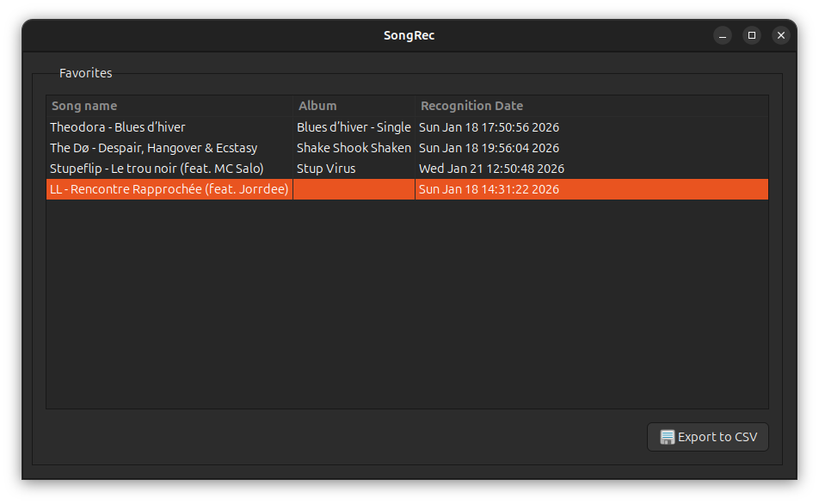
Task: Sort by the Recognition Date column header
Action: (471, 106)
